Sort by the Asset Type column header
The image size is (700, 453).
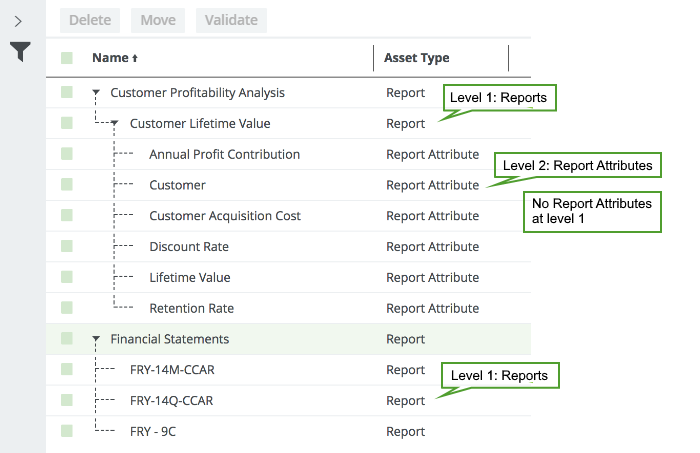click(417, 59)
